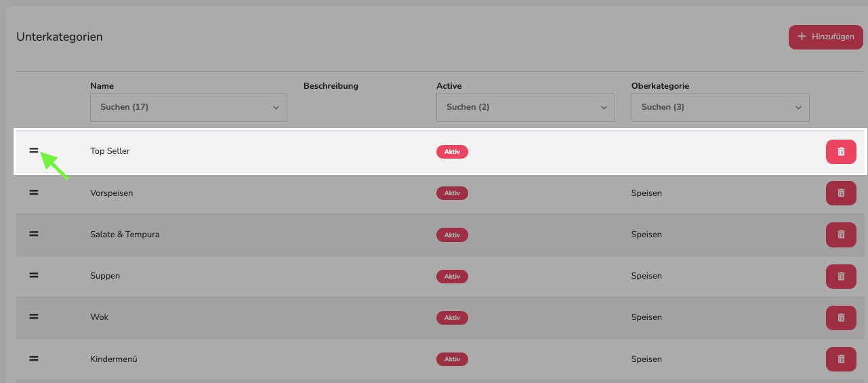Click the Beschreibung column header
The width and height of the screenshot is (868, 383).
(331, 86)
